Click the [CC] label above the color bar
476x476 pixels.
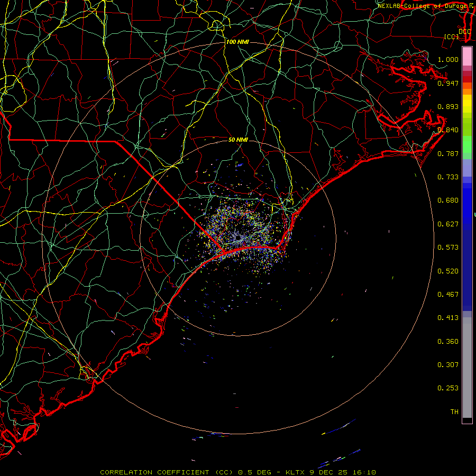tap(452, 36)
